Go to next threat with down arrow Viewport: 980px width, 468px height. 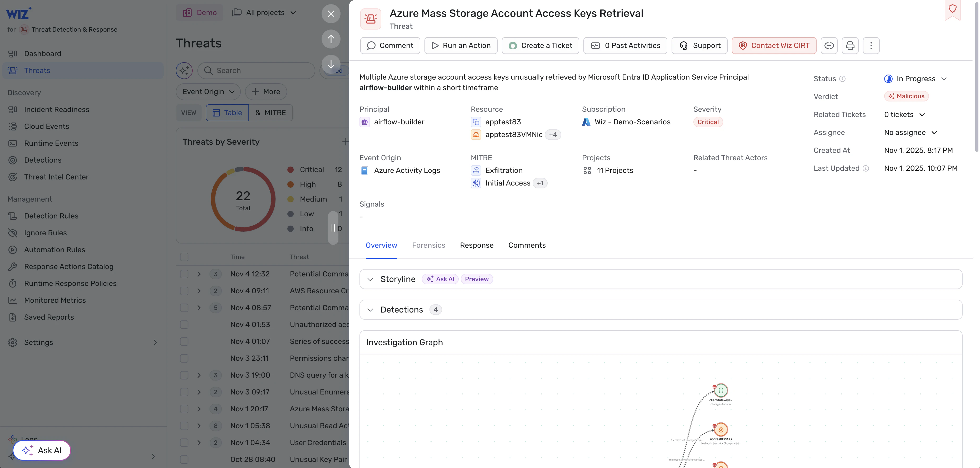coord(331,64)
